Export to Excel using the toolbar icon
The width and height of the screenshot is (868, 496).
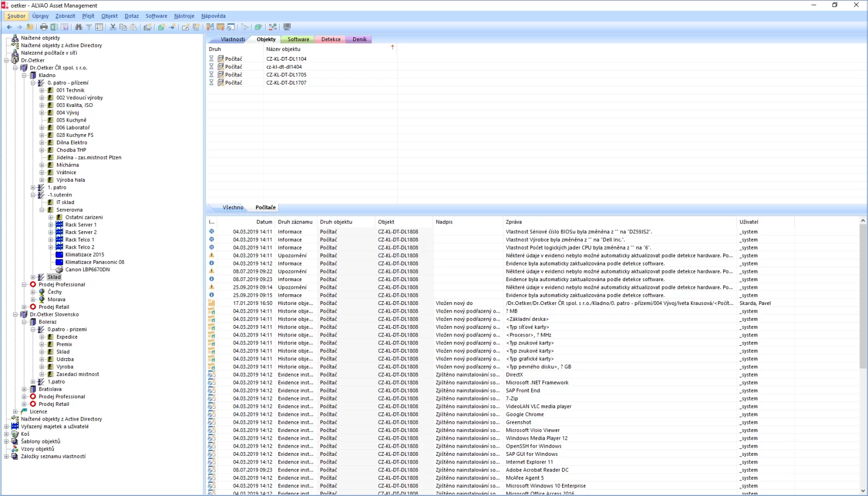(54, 27)
